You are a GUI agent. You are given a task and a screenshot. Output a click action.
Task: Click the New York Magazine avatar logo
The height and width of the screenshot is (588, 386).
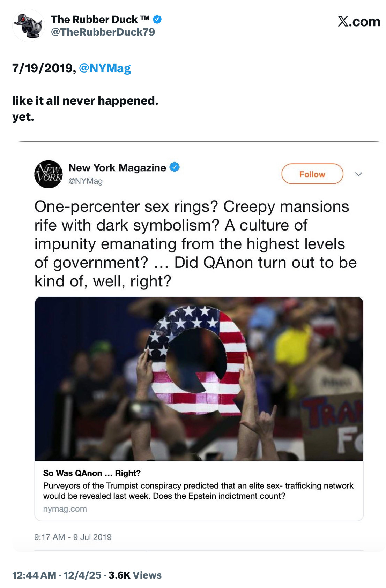49,174
